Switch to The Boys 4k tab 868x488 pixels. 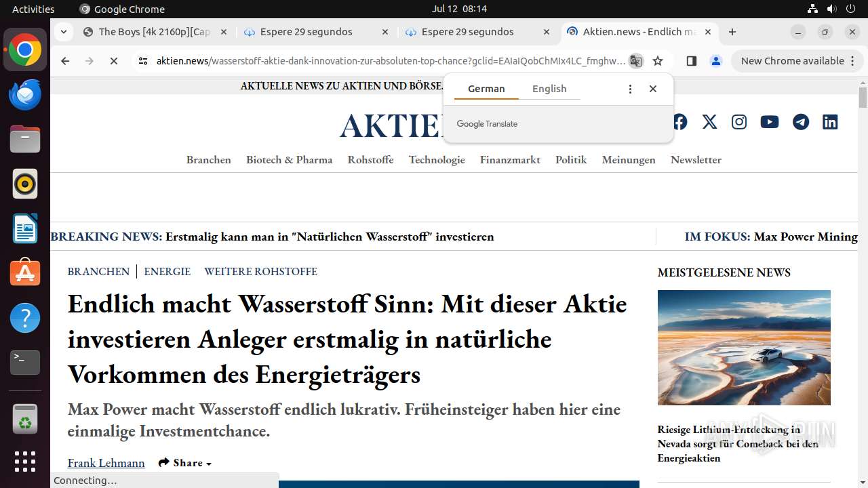click(155, 32)
